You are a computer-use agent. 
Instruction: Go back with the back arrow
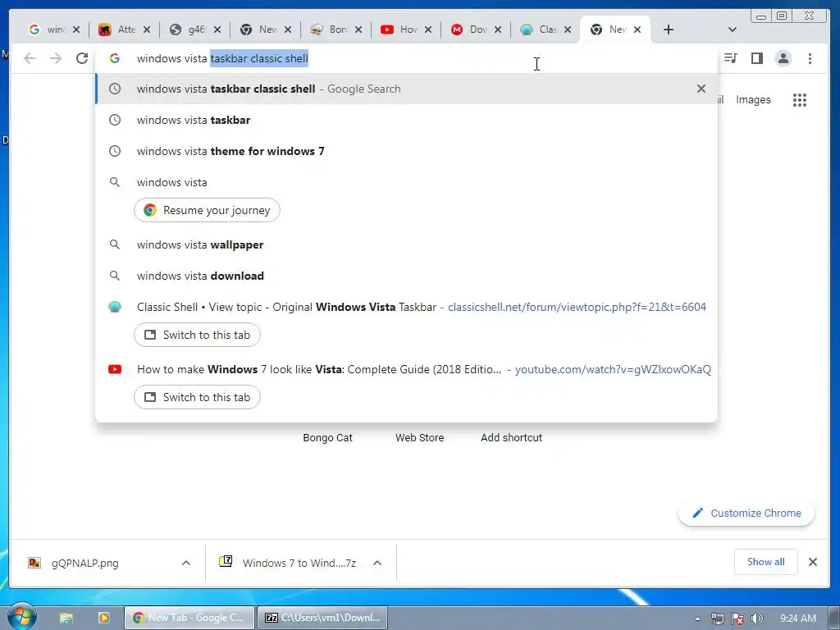click(30, 58)
